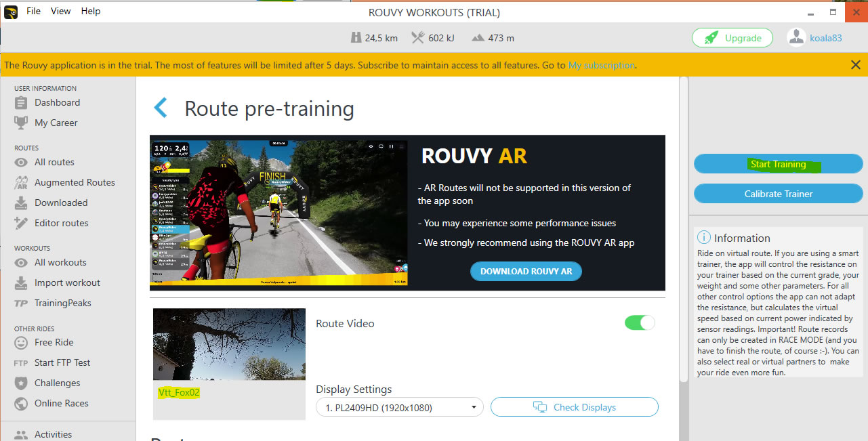Click the Vtt_Fox02 route name
868x441 pixels.
(179, 392)
